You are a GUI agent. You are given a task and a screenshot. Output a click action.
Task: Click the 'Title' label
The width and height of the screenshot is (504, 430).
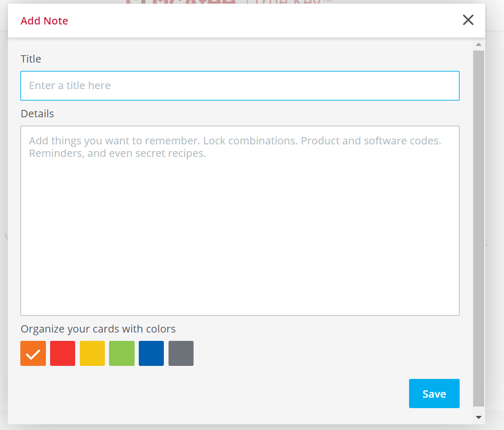click(x=31, y=59)
